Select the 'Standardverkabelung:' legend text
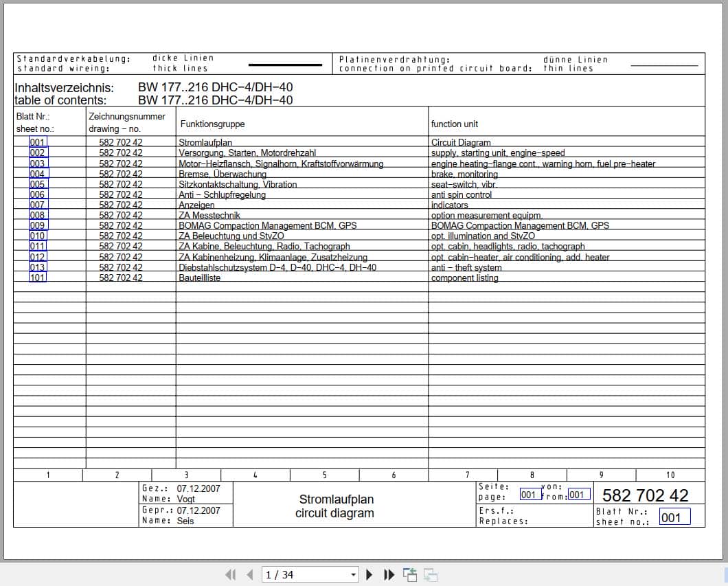 (x=73, y=58)
